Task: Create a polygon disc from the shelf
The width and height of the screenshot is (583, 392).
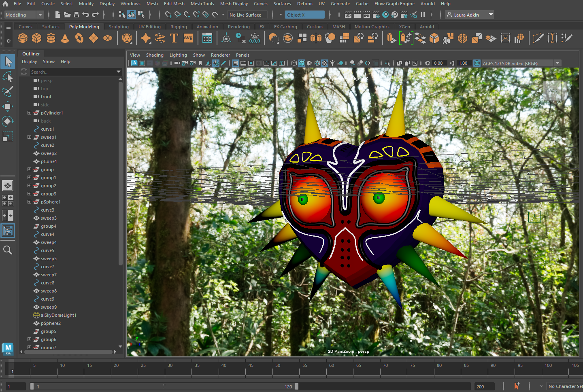Action: click(x=108, y=38)
